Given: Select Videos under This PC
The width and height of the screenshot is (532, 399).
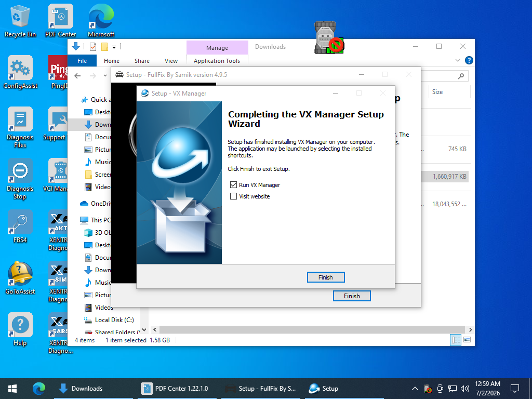Looking at the screenshot, I should [x=99, y=308].
